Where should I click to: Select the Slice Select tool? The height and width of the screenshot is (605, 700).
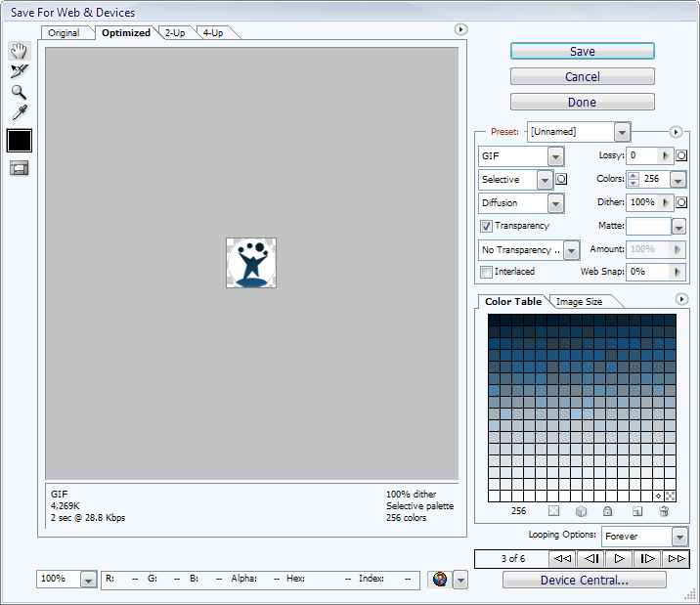pyautogui.click(x=19, y=71)
